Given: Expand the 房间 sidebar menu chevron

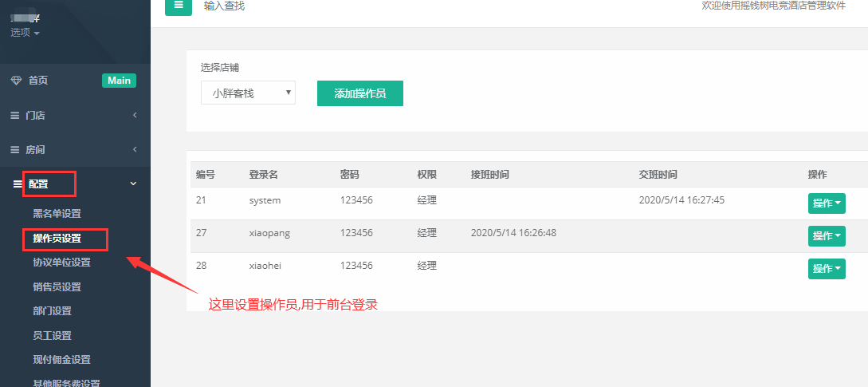Looking at the screenshot, I should (x=135, y=150).
